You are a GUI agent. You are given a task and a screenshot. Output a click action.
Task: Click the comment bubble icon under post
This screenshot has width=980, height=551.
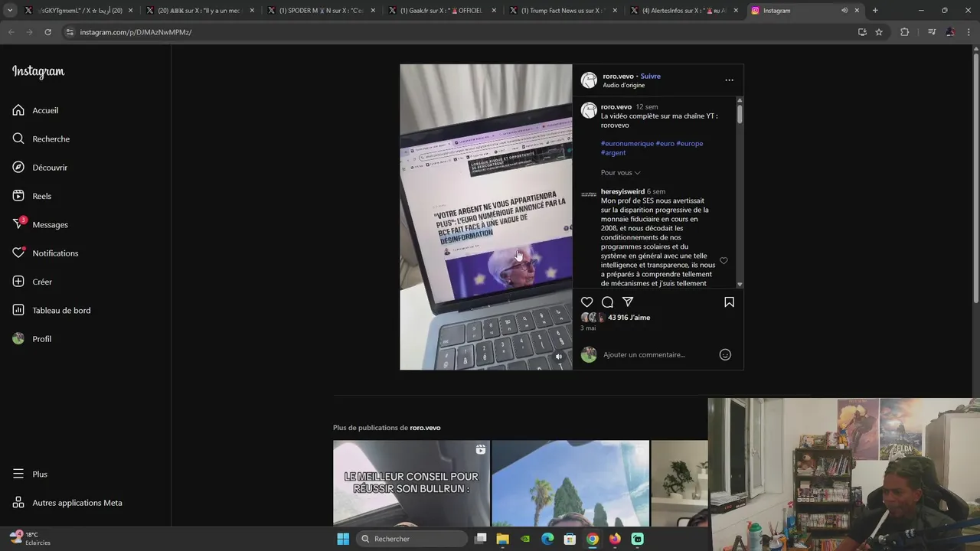pyautogui.click(x=607, y=302)
